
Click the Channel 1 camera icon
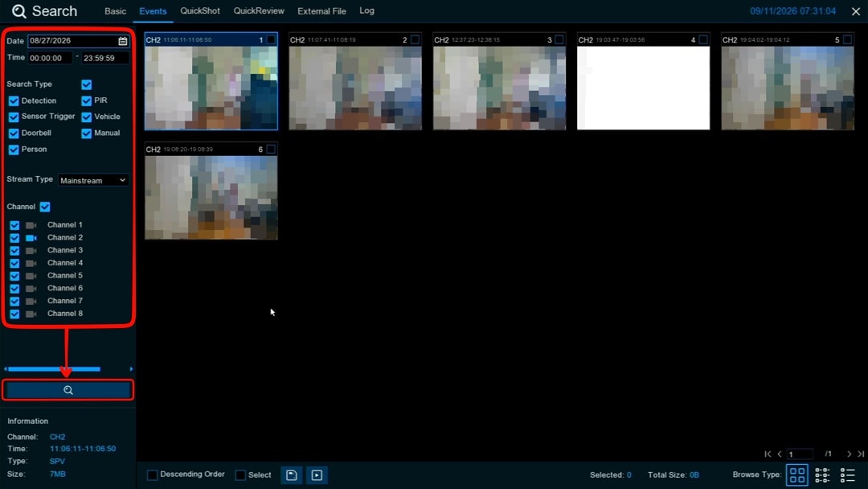click(x=31, y=225)
